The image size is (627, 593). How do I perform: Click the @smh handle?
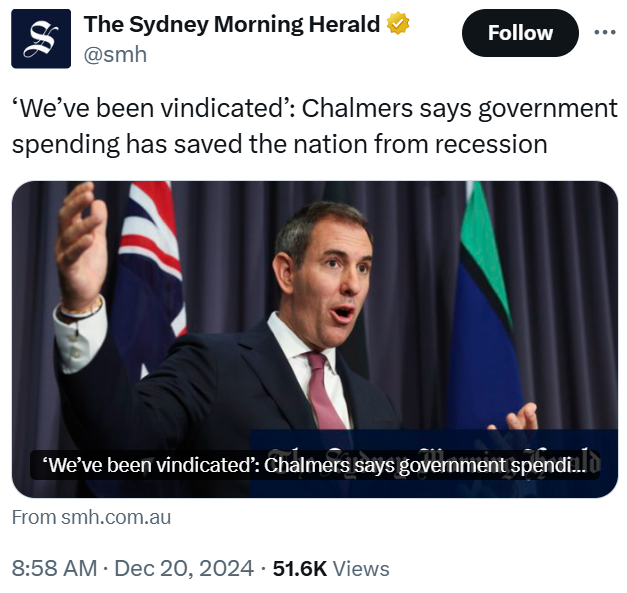(115, 54)
